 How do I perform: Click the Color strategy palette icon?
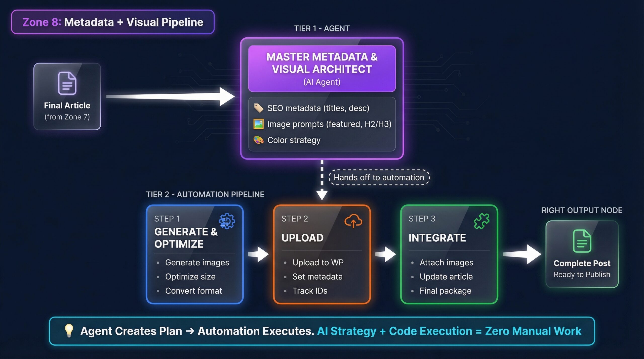pos(258,140)
